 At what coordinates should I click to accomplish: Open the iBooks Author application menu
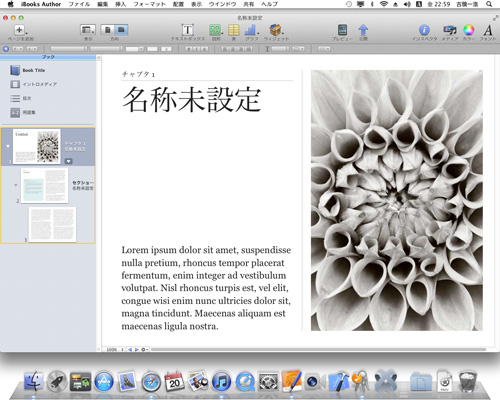pyautogui.click(x=41, y=4)
